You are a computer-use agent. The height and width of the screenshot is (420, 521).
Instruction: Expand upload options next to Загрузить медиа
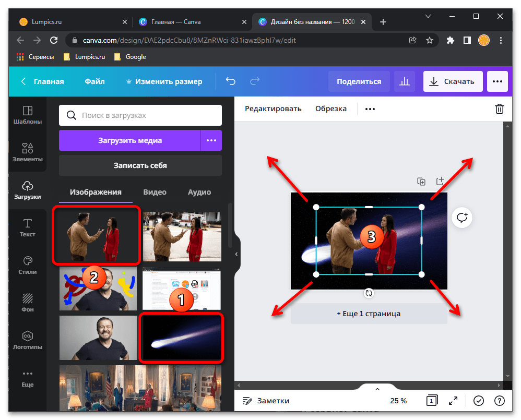point(211,140)
